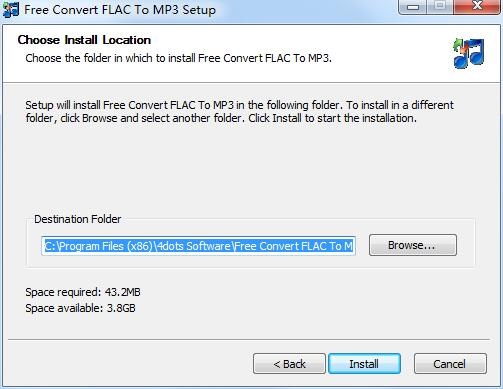Click the Space required: 43.2MB text

click(x=83, y=292)
